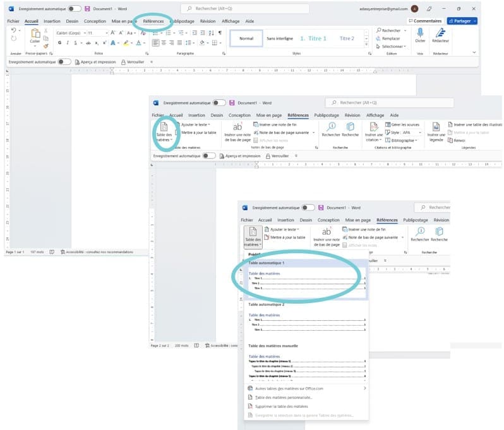Center paragraph text in top window

[164, 43]
